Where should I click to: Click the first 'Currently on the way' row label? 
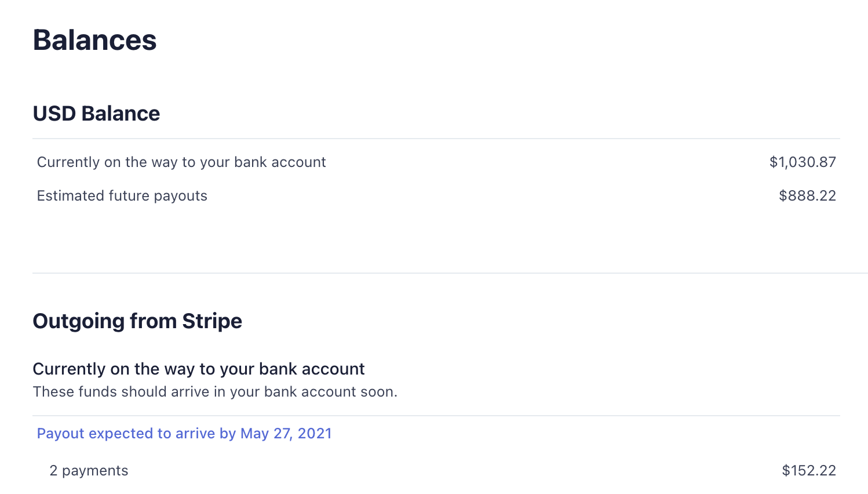pyautogui.click(x=181, y=162)
